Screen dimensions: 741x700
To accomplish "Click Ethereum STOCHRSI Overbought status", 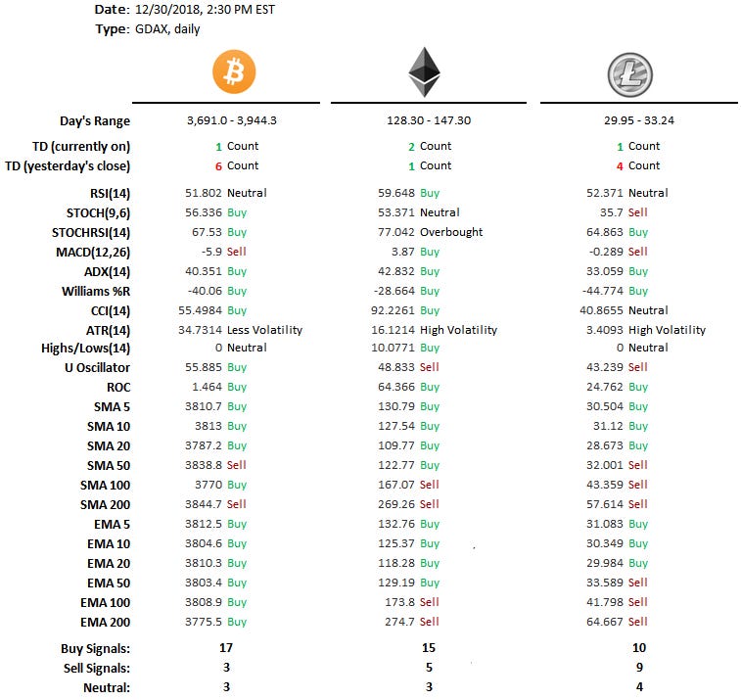I will point(451,232).
